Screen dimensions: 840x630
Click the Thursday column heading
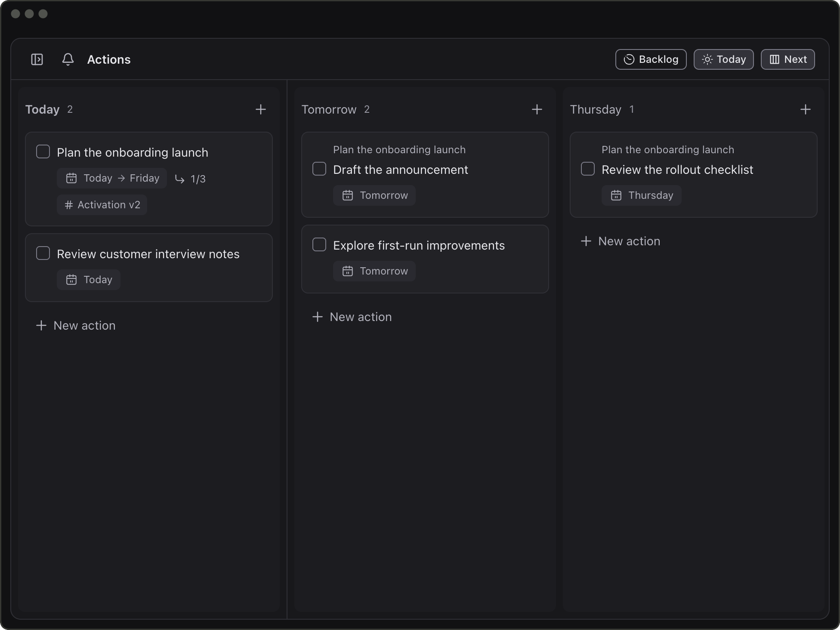point(596,109)
